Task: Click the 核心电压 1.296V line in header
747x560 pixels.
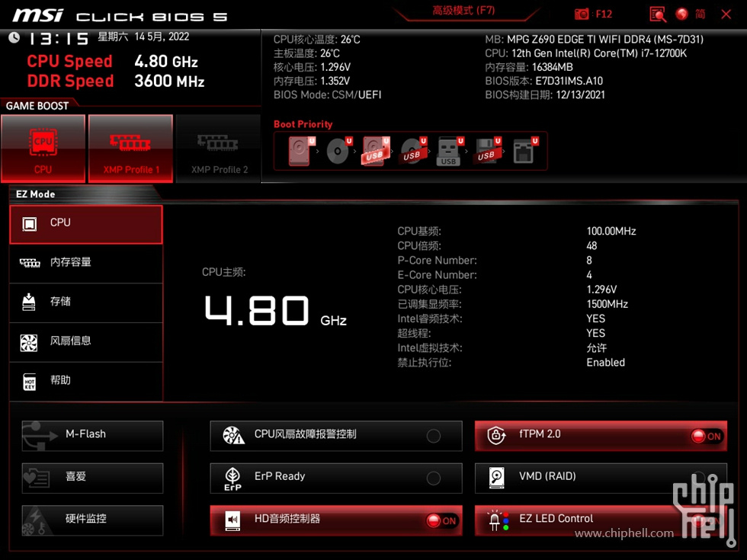Action: tap(312, 67)
